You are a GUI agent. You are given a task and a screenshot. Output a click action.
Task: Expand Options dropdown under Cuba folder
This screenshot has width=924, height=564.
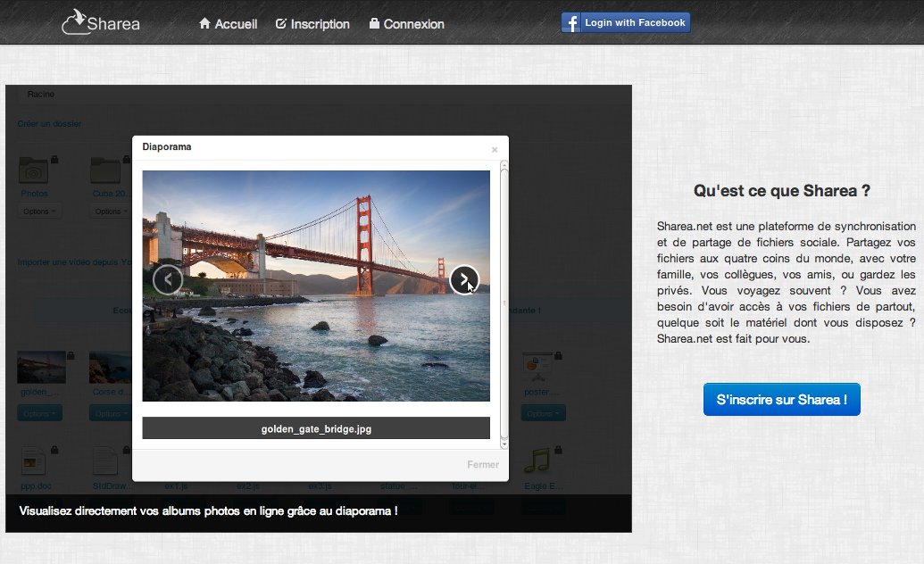[x=112, y=211]
